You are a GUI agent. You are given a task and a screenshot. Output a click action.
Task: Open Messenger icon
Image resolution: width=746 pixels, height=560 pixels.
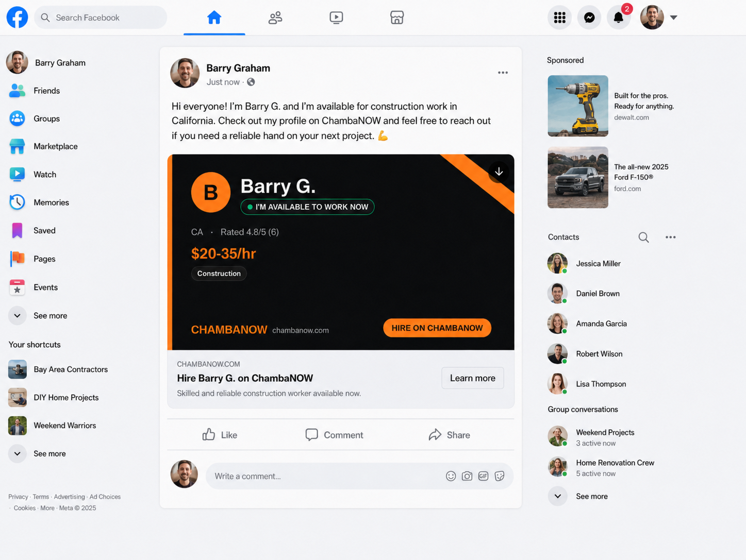(x=589, y=18)
